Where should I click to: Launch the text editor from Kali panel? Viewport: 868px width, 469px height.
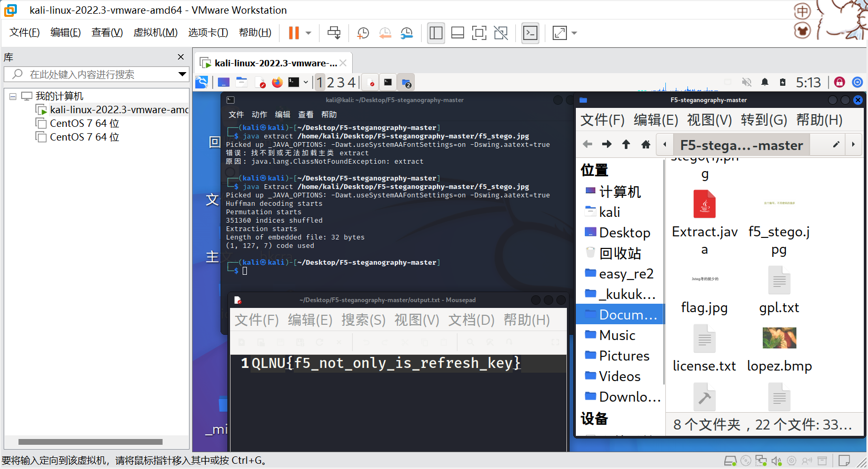[x=260, y=82]
